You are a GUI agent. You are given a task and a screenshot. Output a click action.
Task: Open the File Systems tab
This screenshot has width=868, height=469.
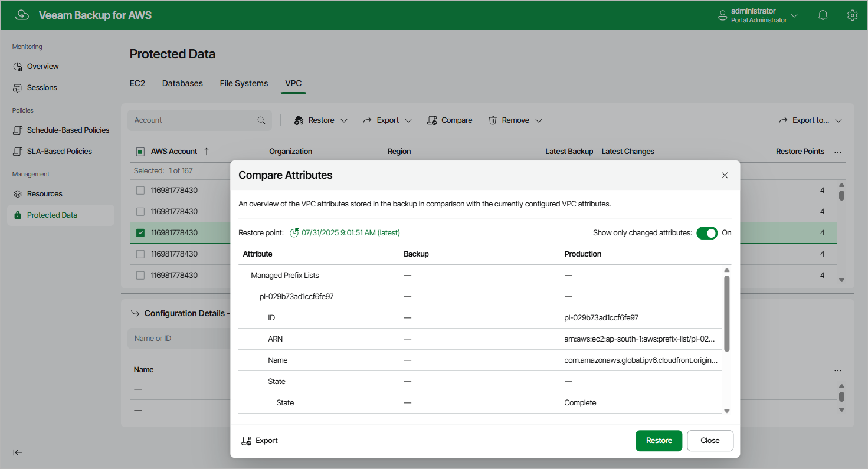click(244, 84)
